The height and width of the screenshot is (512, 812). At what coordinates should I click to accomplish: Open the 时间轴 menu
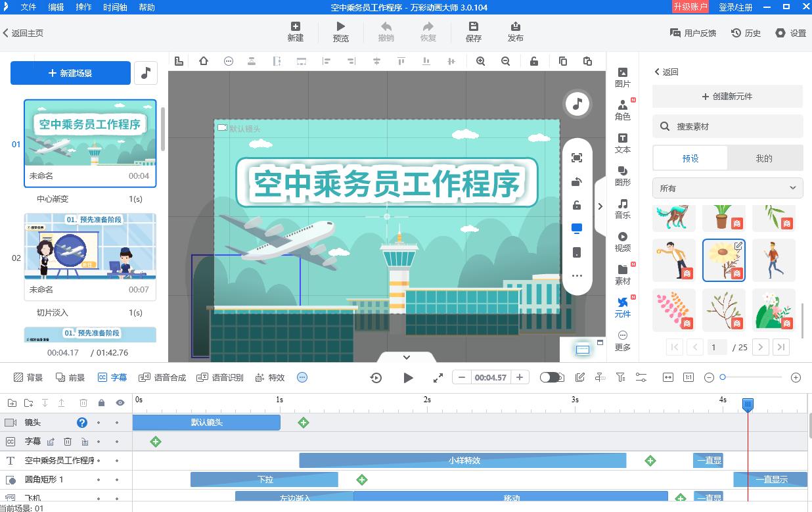[x=114, y=8]
